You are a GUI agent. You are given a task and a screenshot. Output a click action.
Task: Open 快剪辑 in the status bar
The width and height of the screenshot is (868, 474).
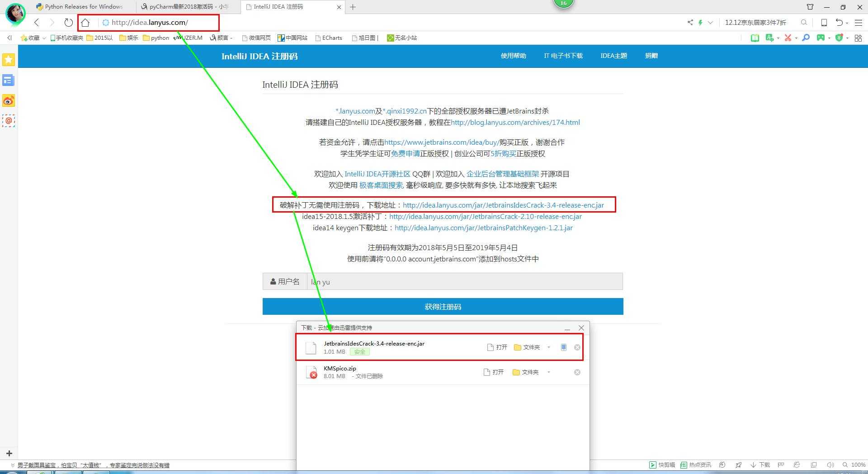click(662, 465)
